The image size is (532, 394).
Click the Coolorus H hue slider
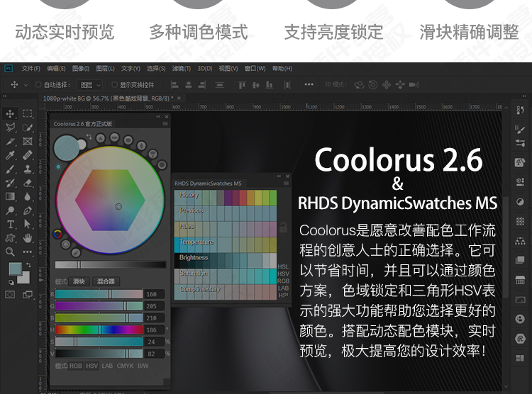(99, 330)
